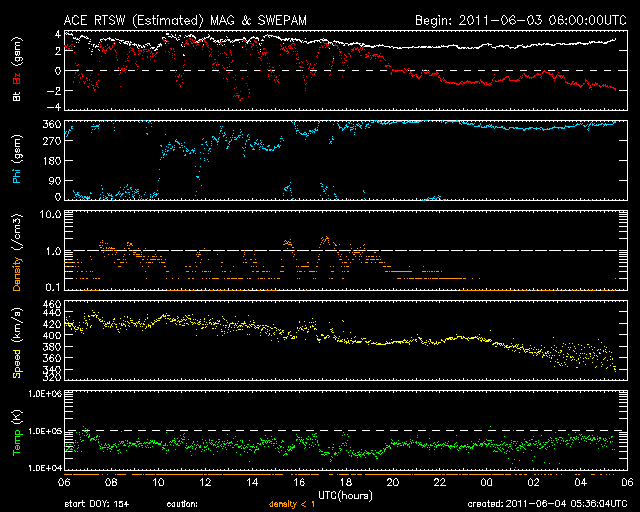This screenshot has height=512, width=640.
Task: Click the '90' tick label on Phi axis
Action: click(x=55, y=180)
